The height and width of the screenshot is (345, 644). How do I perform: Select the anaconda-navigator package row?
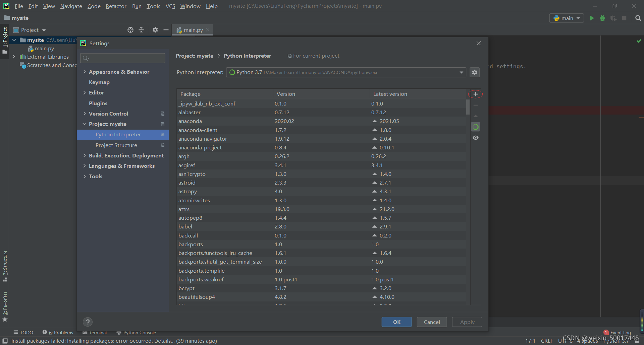321,139
